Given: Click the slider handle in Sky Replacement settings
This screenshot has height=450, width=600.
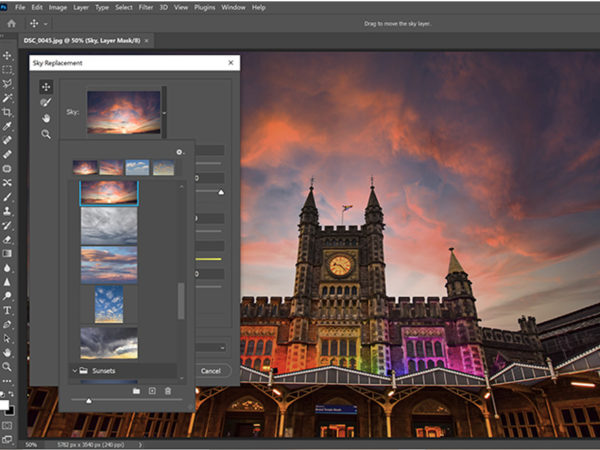Looking at the screenshot, I should point(221,192).
